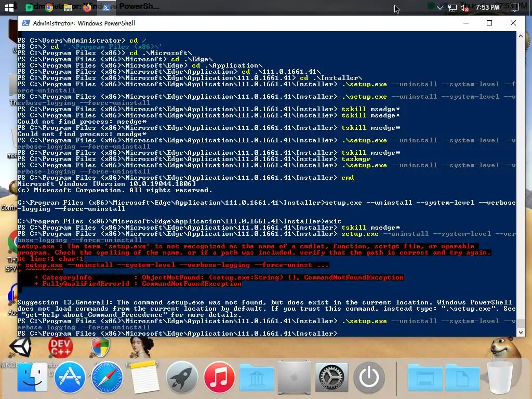Open the notification center icon
The height and width of the screenshot is (399, 532).
pos(515,7)
